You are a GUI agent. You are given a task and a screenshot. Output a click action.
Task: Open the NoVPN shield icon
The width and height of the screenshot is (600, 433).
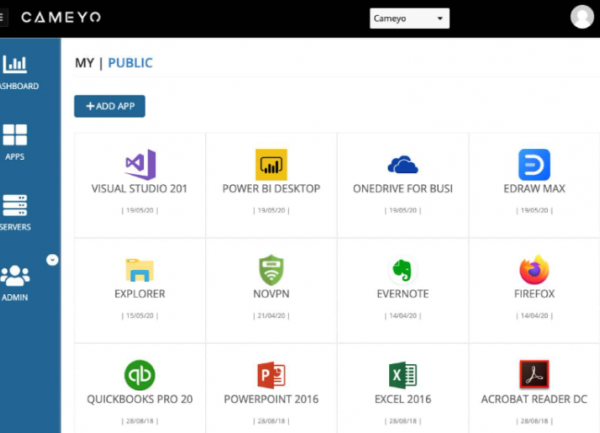click(x=271, y=270)
